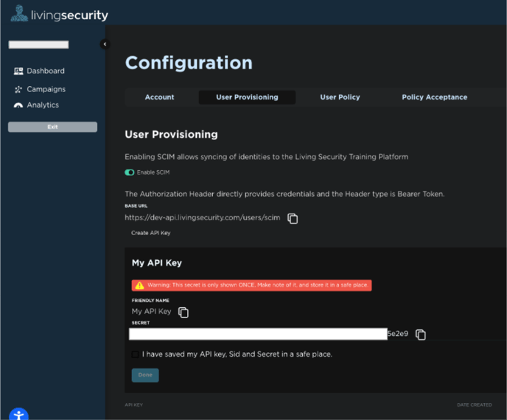Viewport: 507px width, 420px height.
Task: Click the redacted secret field
Action: 258,334
